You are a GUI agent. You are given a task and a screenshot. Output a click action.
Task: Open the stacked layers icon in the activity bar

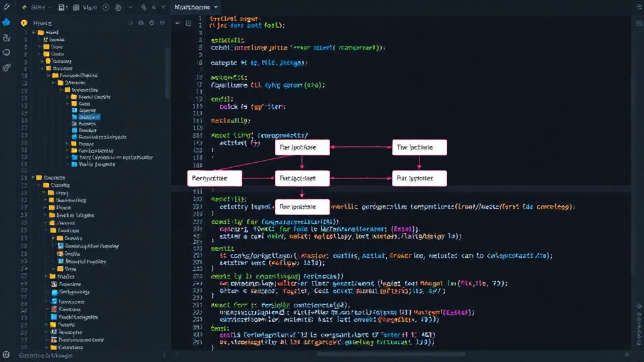click(x=6, y=68)
